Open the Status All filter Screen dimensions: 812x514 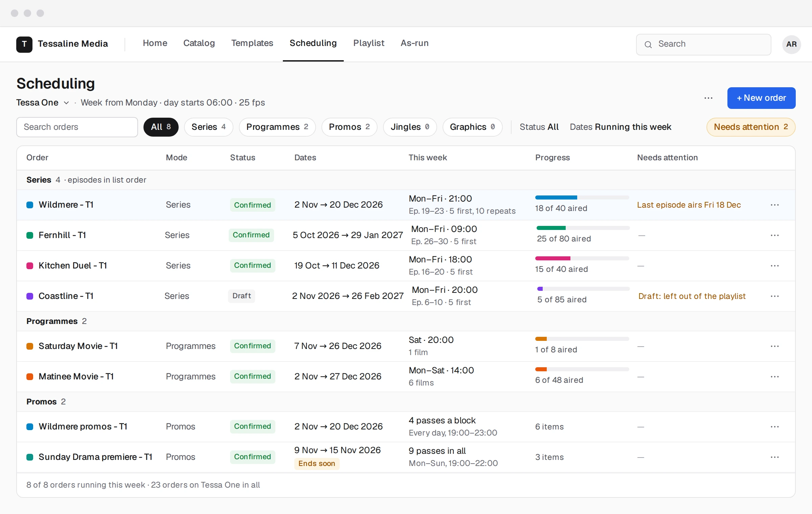tap(539, 127)
